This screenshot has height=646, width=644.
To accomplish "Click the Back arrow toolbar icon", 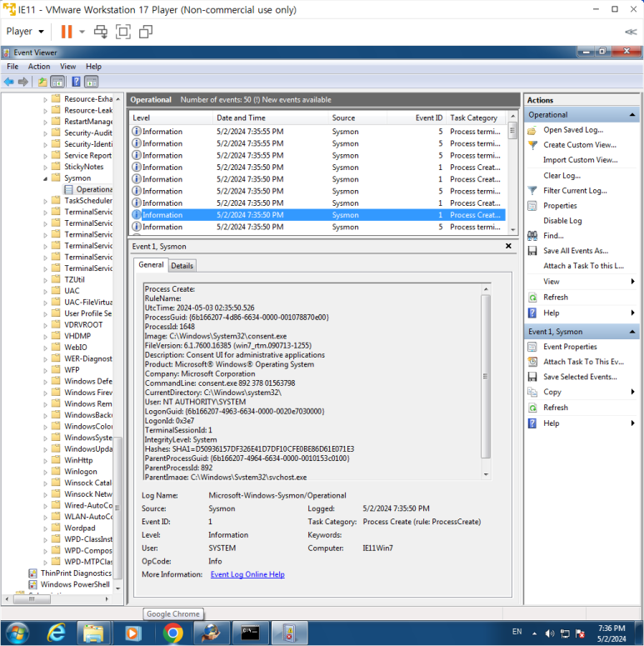I will pos(8,82).
